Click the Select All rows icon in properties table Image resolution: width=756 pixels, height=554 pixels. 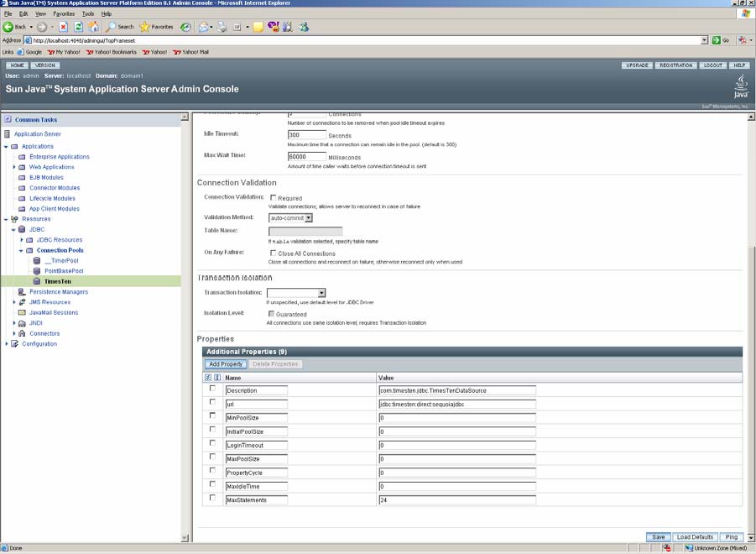tap(208, 378)
